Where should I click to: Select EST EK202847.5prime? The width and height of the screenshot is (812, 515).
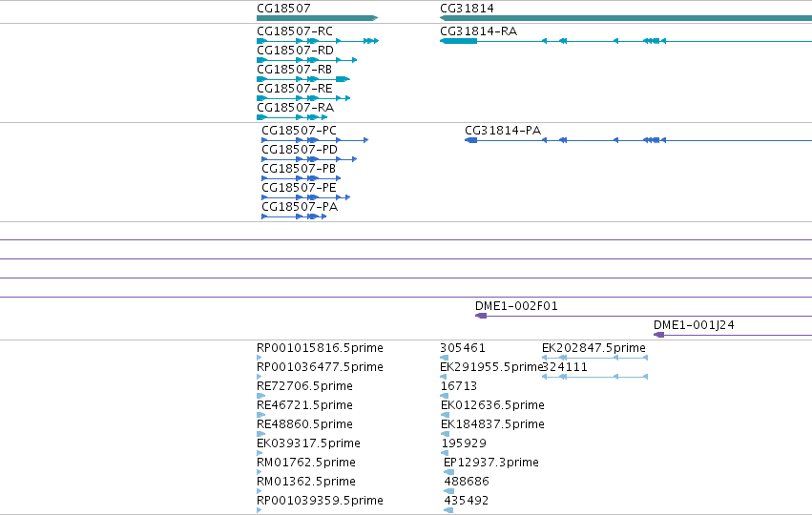pyautogui.click(x=593, y=348)
